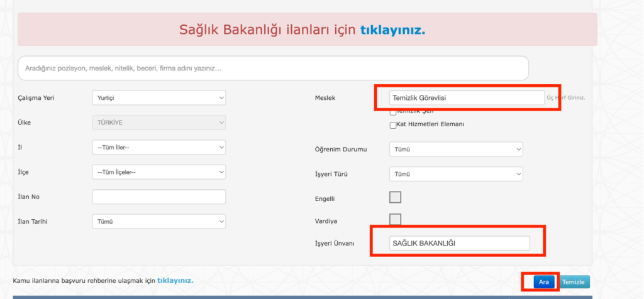Expand the İşyeri Türü dropdown
The width and height of the screenshot is (644, 299).
pos(456,173)
